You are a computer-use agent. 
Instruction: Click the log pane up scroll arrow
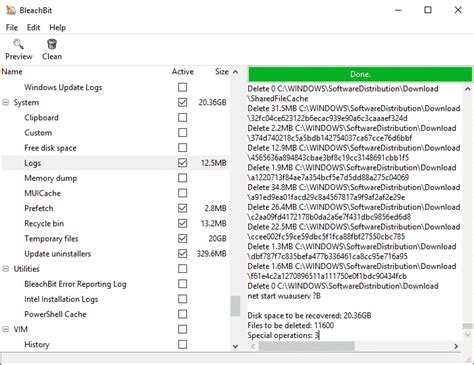tap(467, 89)
